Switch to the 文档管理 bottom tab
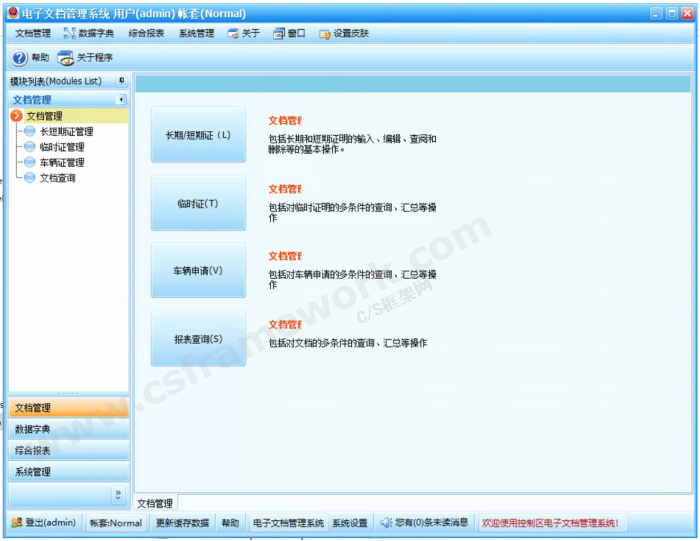This screenshot has width=700, height=541. click(x=155, y=503)
